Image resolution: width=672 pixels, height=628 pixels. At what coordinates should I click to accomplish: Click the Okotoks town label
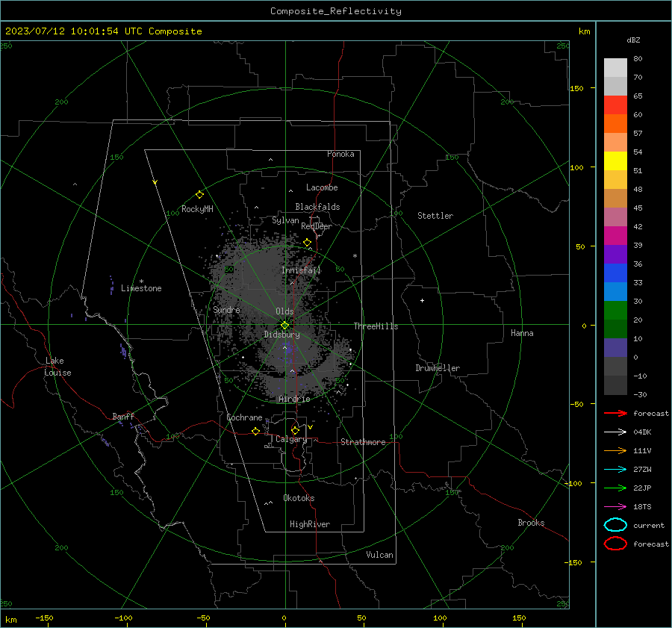pyautogui.click(x=299, y=498)
